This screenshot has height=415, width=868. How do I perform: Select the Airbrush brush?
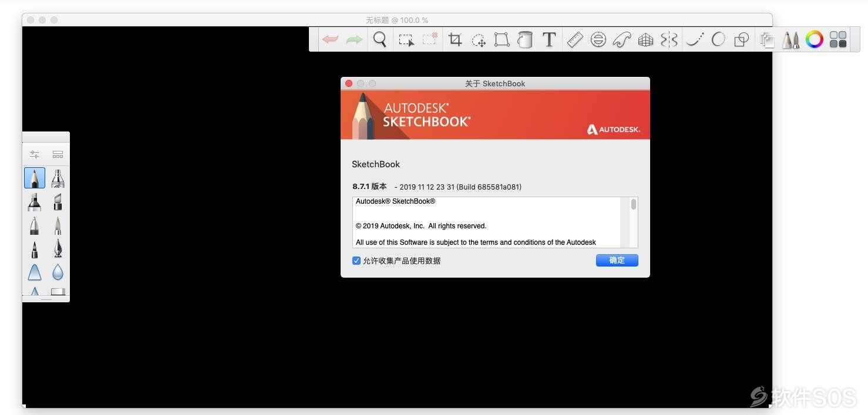click(x=58, y=178)
